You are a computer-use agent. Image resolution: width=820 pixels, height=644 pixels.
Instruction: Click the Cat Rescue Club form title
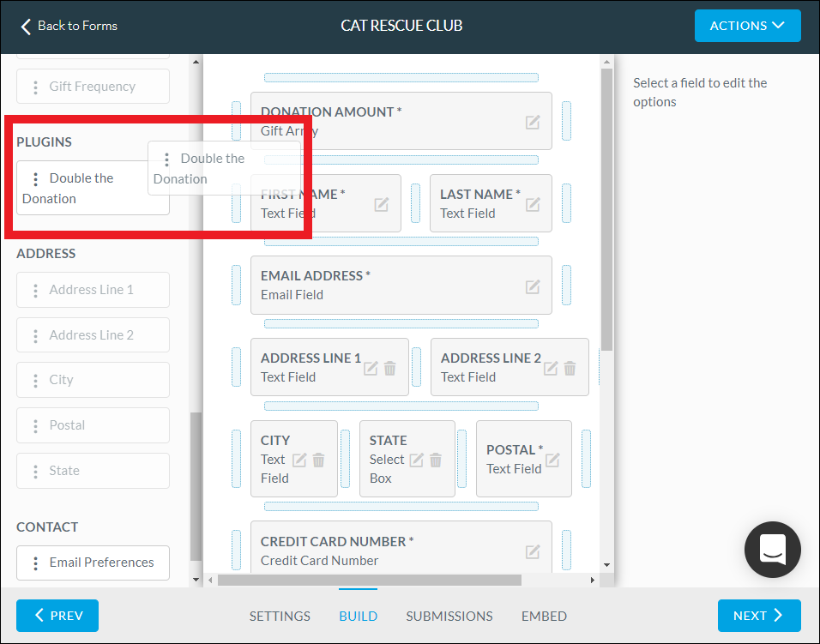coord(401,26)
